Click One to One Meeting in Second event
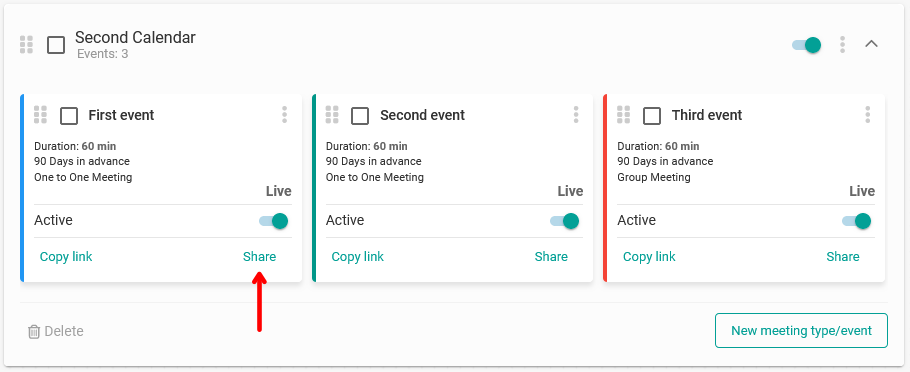Screen dimensions: 910x372 pos(374,177)
